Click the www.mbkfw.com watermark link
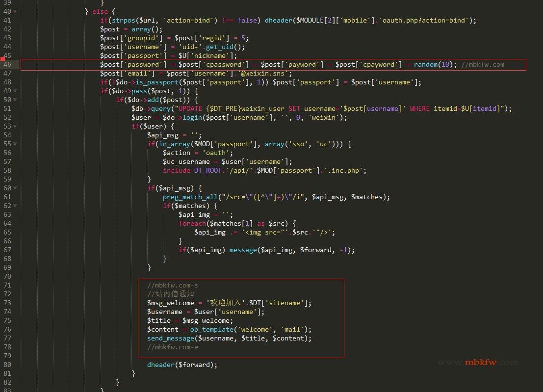 coord(477,362)
